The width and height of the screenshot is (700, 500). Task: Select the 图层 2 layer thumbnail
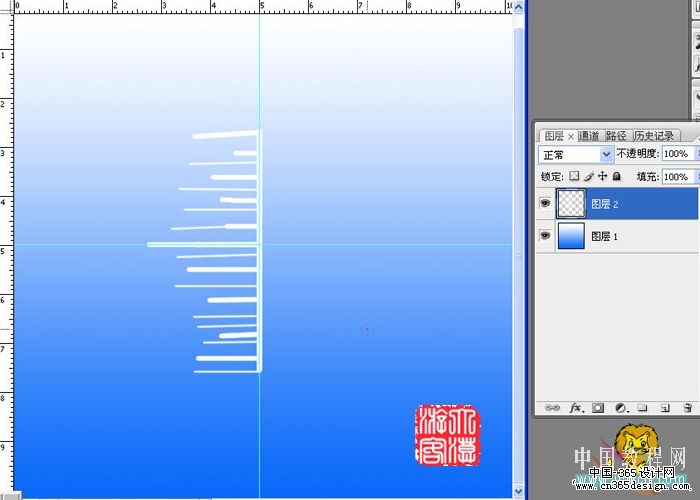click(571, 204)
